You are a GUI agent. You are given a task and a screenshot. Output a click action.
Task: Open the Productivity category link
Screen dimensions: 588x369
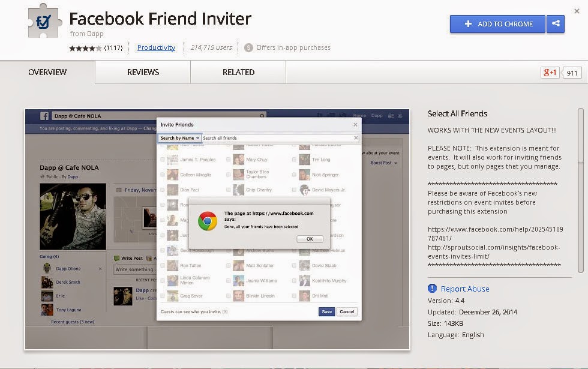point(156,47)
